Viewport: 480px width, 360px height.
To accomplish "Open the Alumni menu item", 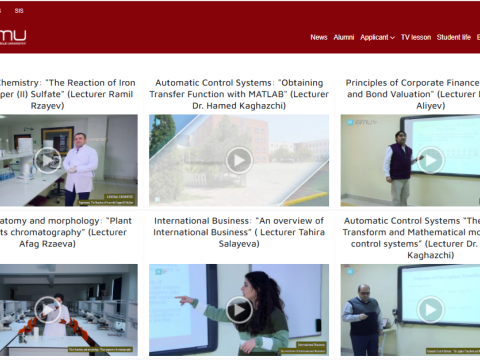I will [x=344, y=37].
